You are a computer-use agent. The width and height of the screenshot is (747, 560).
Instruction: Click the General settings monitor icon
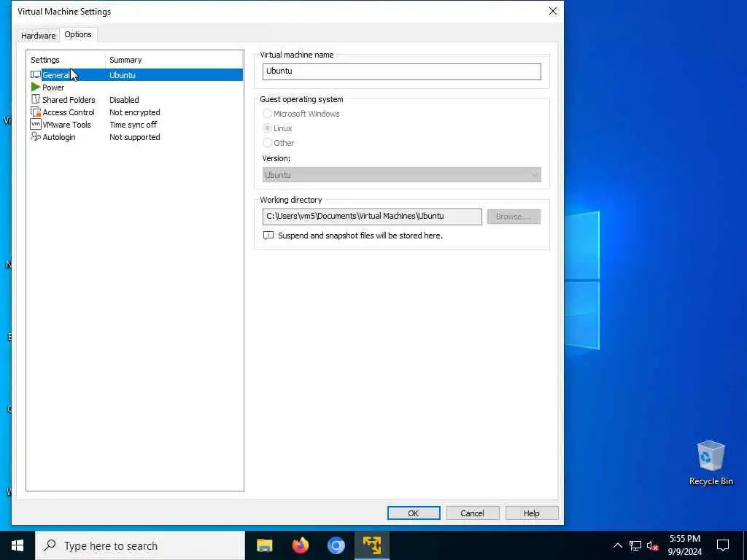36,75
